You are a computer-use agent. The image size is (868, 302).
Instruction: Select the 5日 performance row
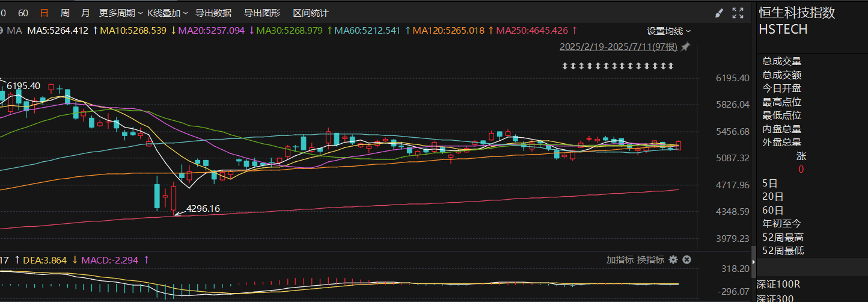(769, 183)
